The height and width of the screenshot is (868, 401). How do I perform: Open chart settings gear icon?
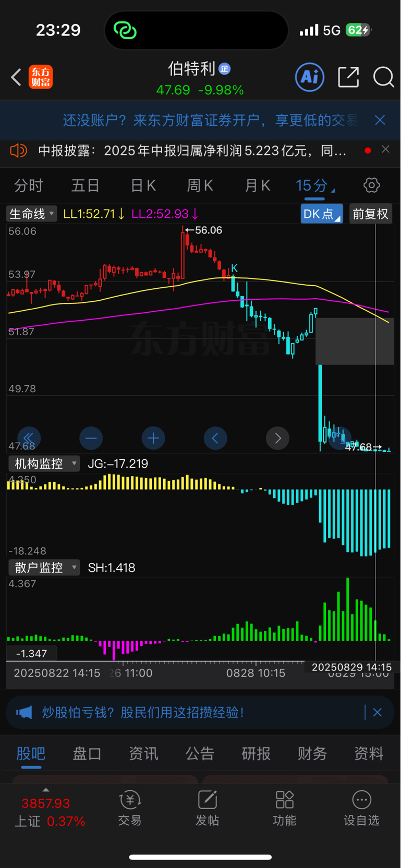coord(371,185)
